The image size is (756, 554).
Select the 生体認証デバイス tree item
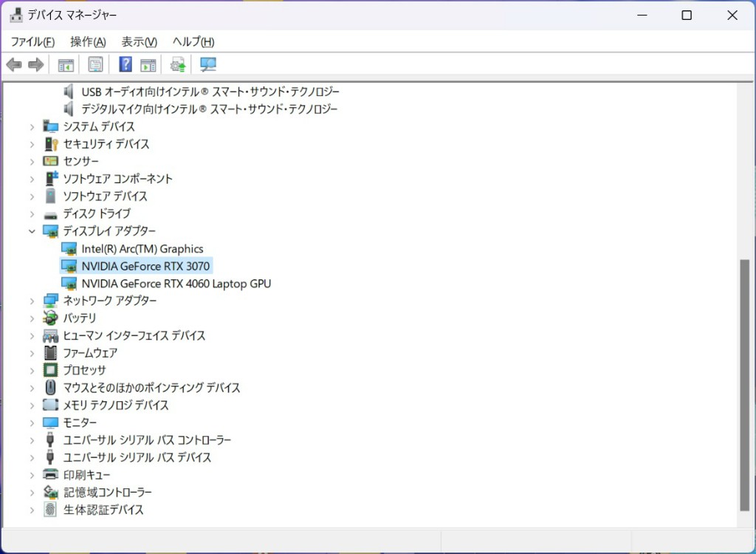[103, 510]
